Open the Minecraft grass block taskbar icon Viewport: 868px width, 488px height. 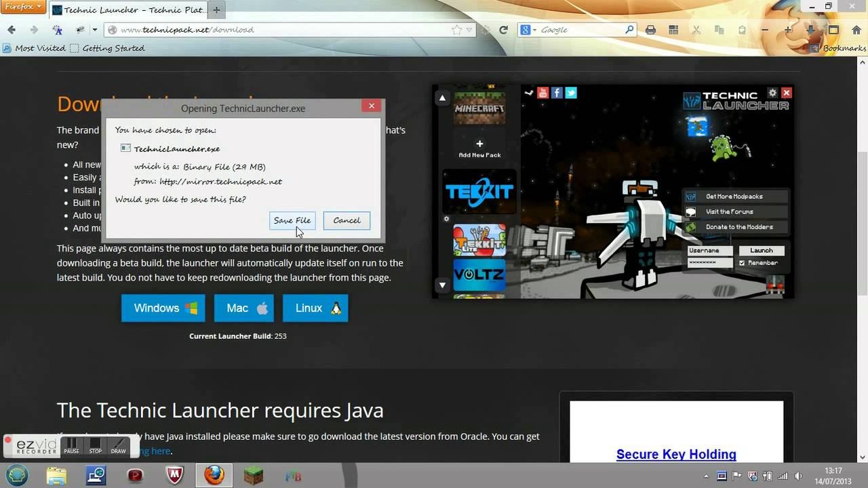254,476
